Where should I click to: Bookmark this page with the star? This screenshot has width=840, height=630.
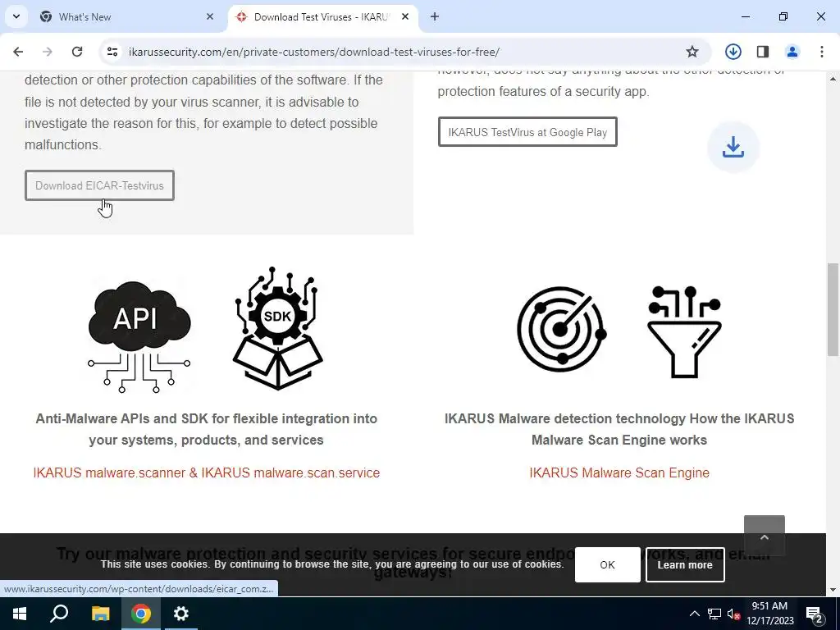pos(692,52)
